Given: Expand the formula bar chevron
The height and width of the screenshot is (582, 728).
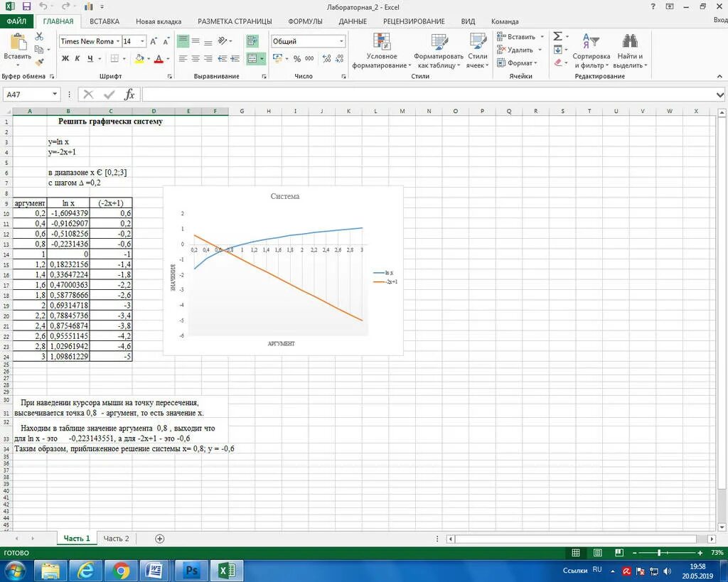Looking at the screenshot, I should tap(720, 95).
